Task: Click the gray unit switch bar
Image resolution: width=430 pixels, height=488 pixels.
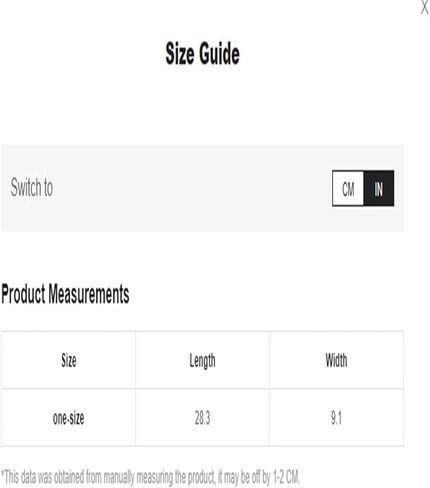Action: click(x=202, y=188)
